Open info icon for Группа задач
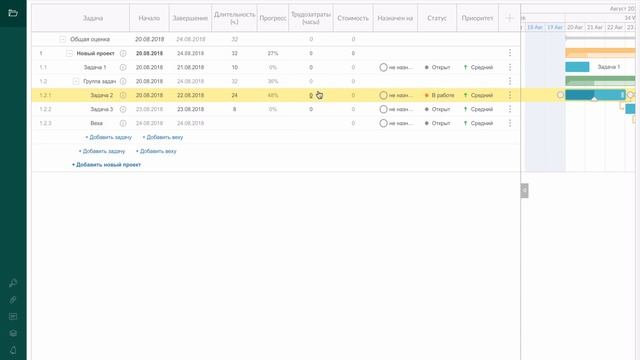The height and width of the screenshot is (360, 640). pos(123,81)
